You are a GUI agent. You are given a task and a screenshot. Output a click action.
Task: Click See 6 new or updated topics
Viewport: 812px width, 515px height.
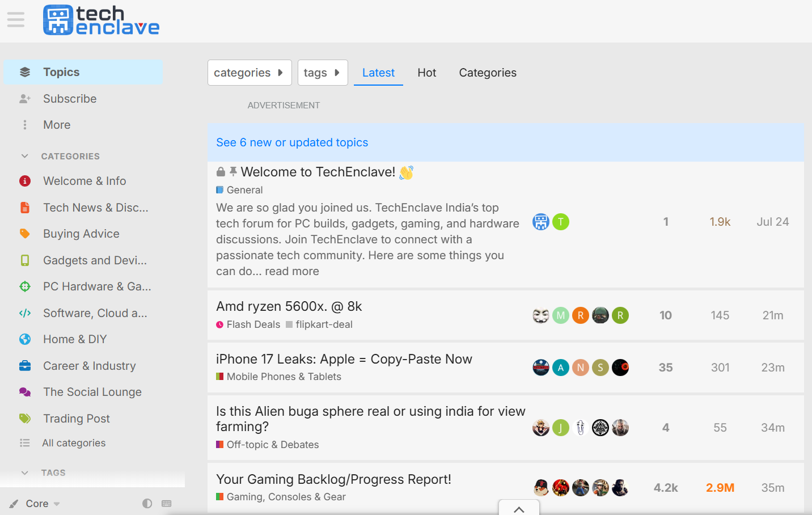(x=292, y=142)
